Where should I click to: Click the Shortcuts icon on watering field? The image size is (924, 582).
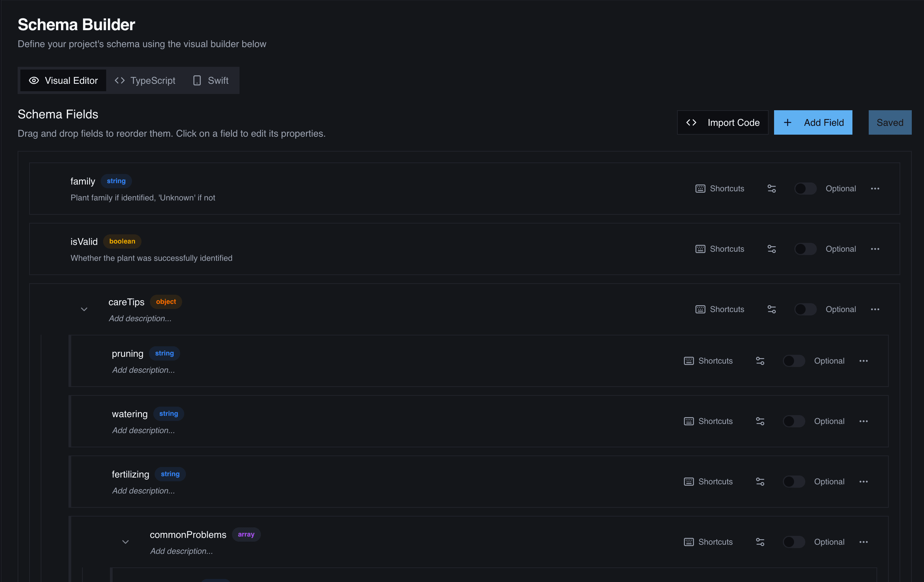[x=689, y=421]
